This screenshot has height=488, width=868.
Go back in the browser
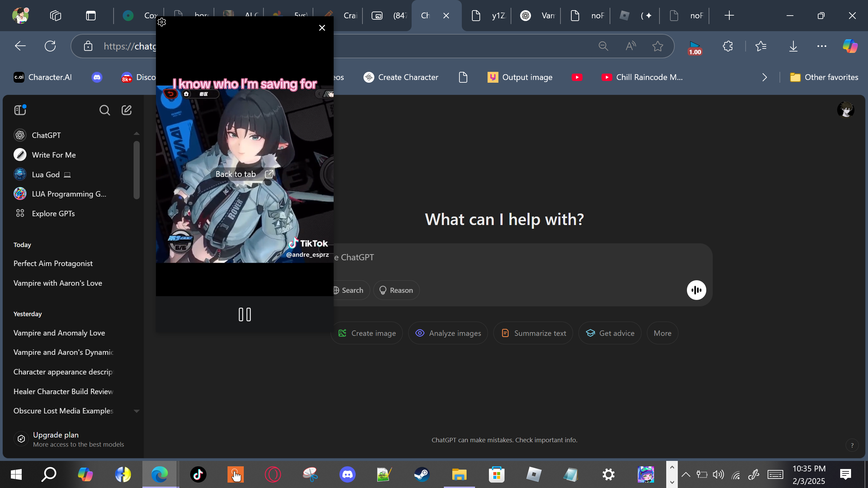coord(20,46)
